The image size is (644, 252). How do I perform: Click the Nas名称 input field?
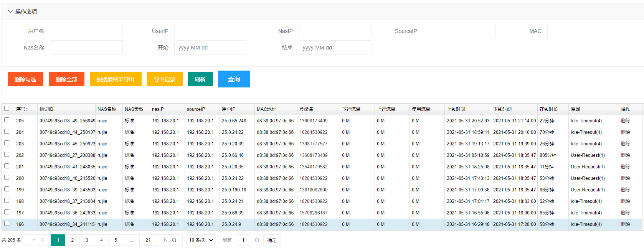tap(86, 48)
